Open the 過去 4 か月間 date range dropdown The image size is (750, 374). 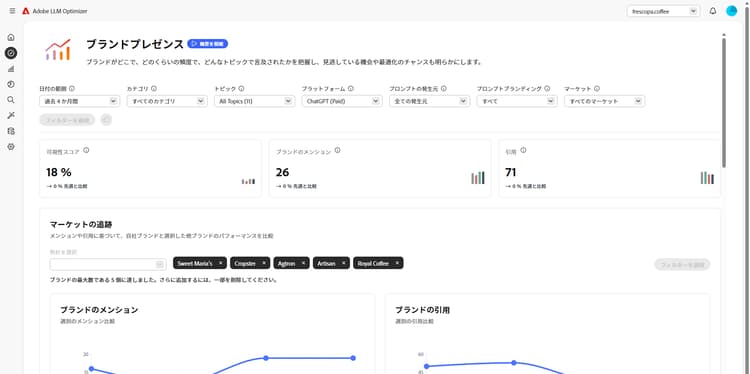click(79, 101)
